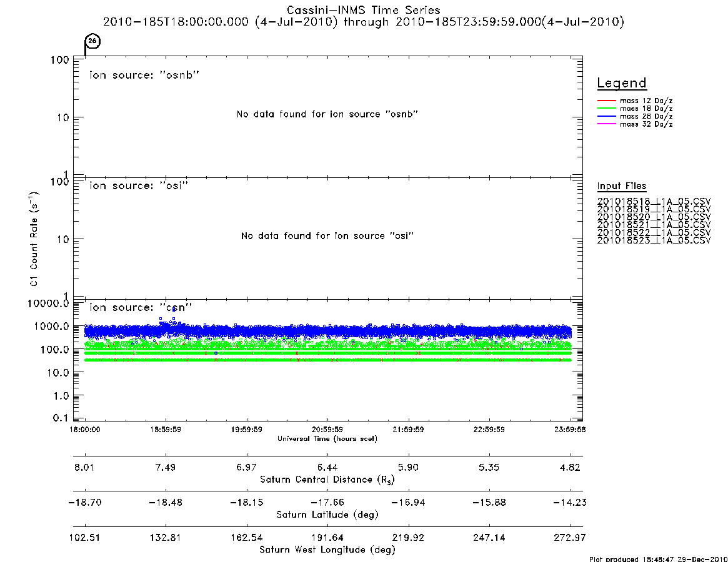The image size is (728, 562).
Task: Click the 'Plot produced' timestamp text
Action: (x=658, y=559)
